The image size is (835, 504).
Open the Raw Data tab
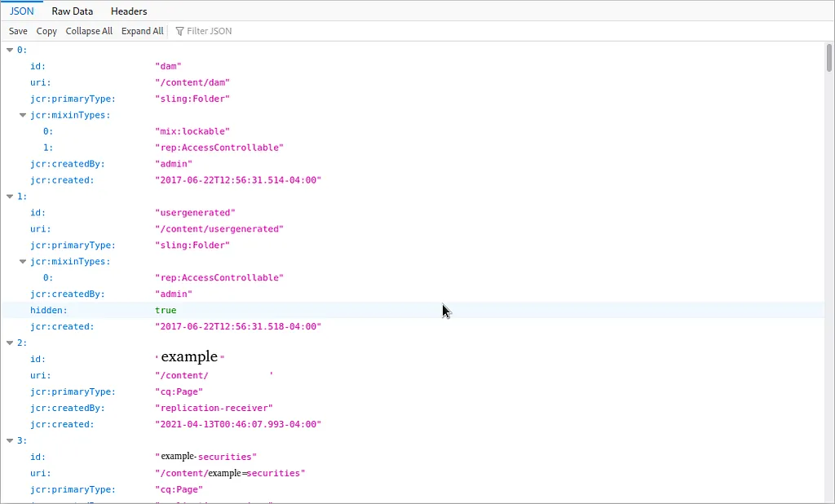click(x=73, y=11)
